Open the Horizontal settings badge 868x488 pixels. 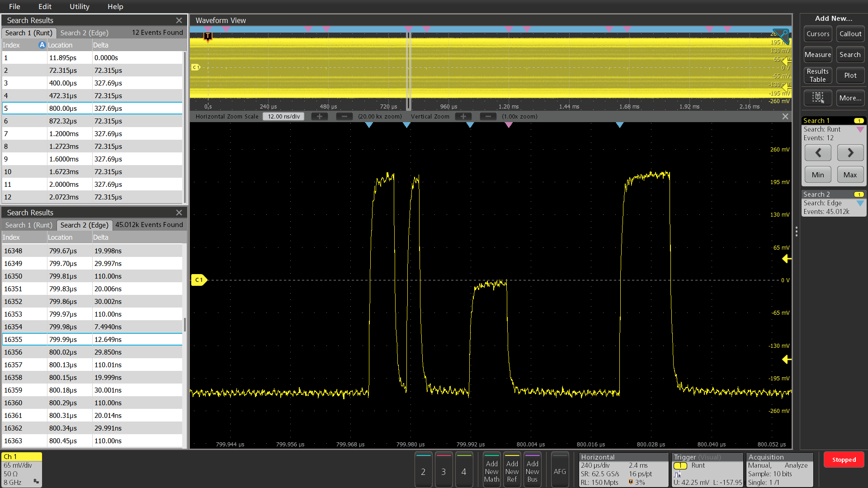tap(623, 469)
